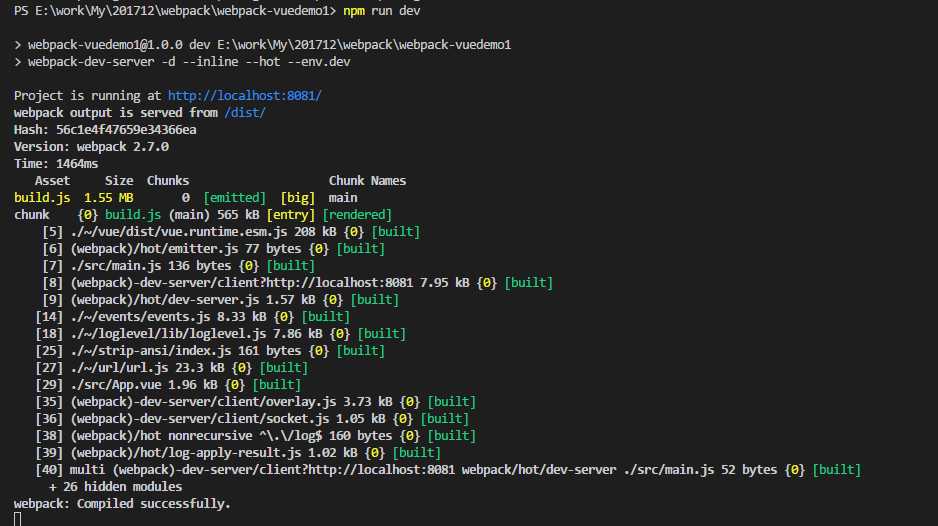Click the hash value 56c1e4f47659e34366ea

126,130
